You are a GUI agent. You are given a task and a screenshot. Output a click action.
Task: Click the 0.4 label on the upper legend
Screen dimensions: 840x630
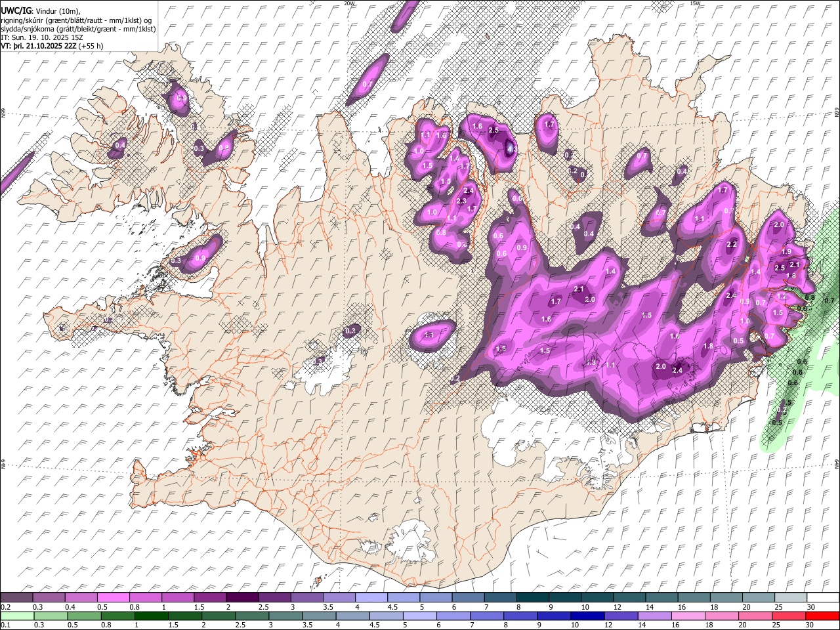70,607
